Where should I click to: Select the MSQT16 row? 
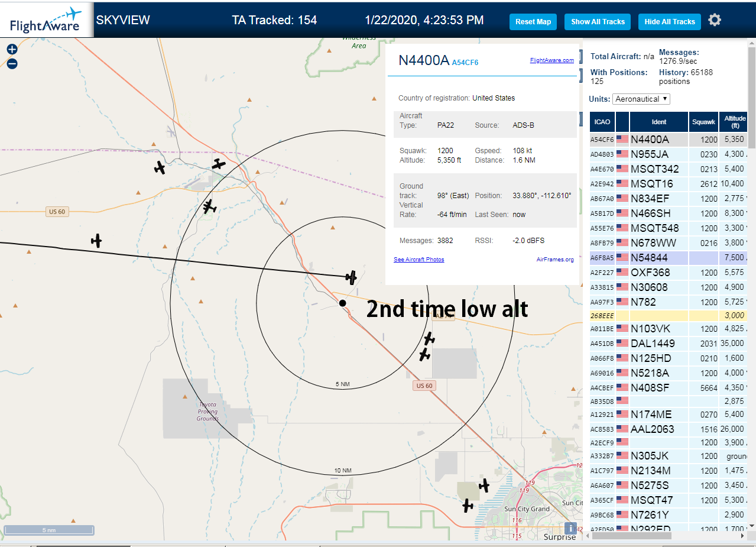pyautogui.click(x=669, y=184)
